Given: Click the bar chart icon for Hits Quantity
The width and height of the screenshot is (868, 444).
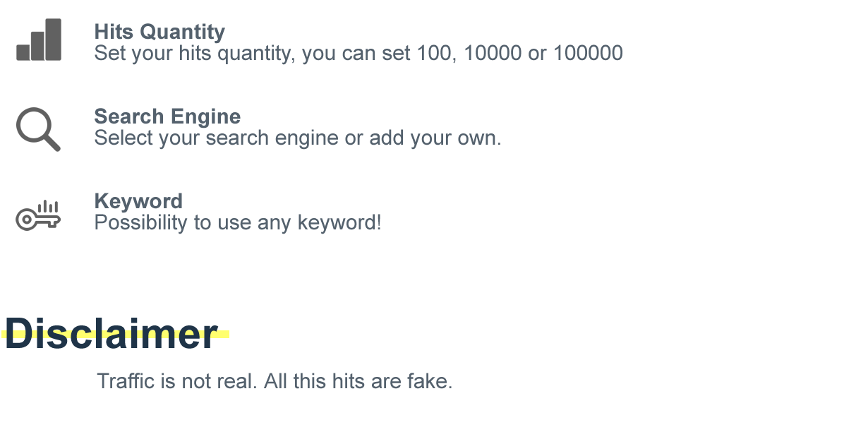Looking at the screenshot, I should 39,40.
